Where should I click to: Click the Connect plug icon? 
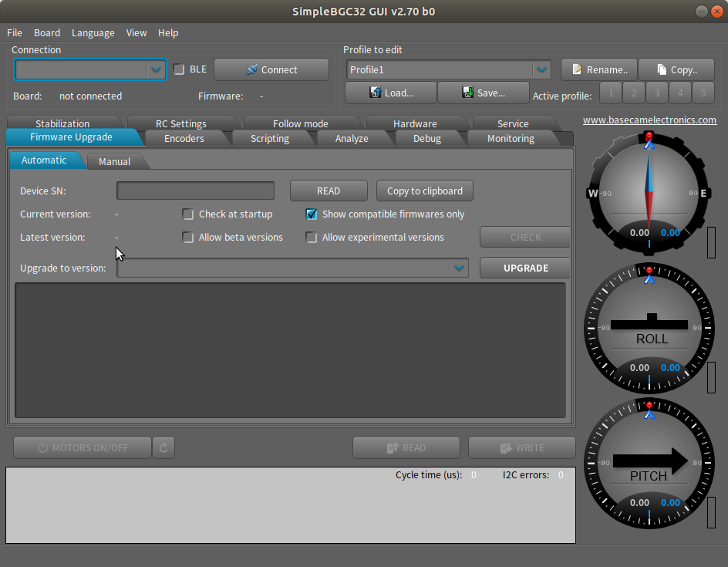[x=251, y=69]
